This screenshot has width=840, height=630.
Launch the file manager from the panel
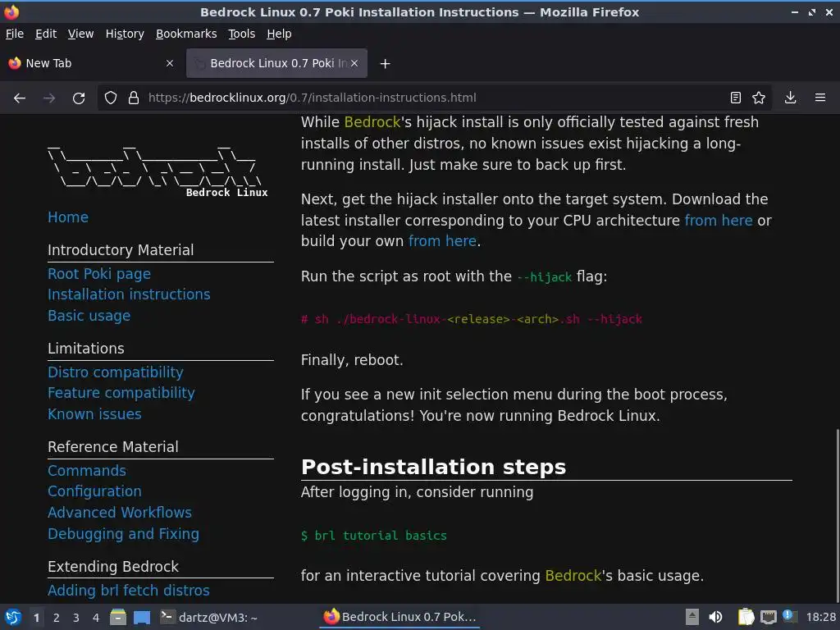(118, 618)
